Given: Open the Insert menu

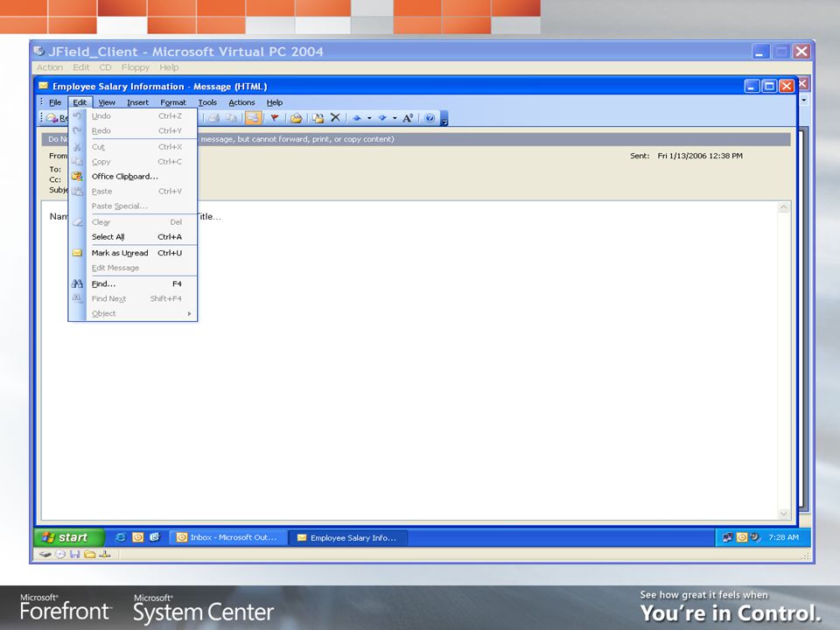Looking at the screenshot, I should click(137, 102).
